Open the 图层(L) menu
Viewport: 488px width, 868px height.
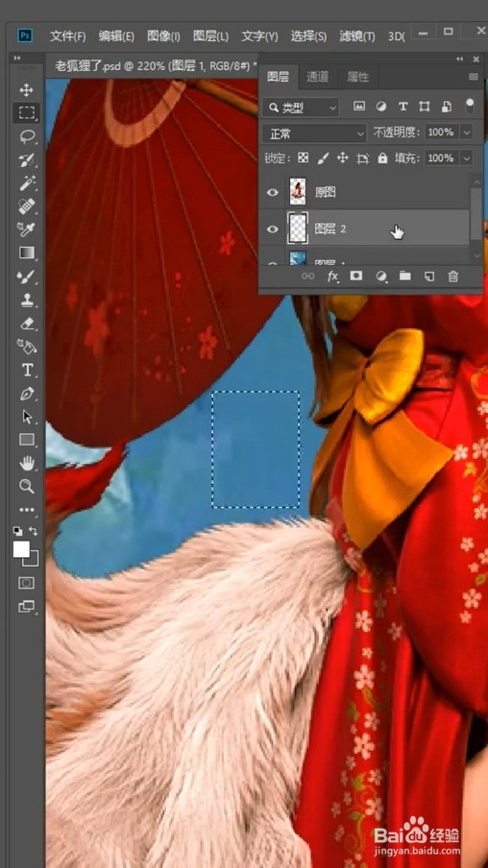click(210, 36)
